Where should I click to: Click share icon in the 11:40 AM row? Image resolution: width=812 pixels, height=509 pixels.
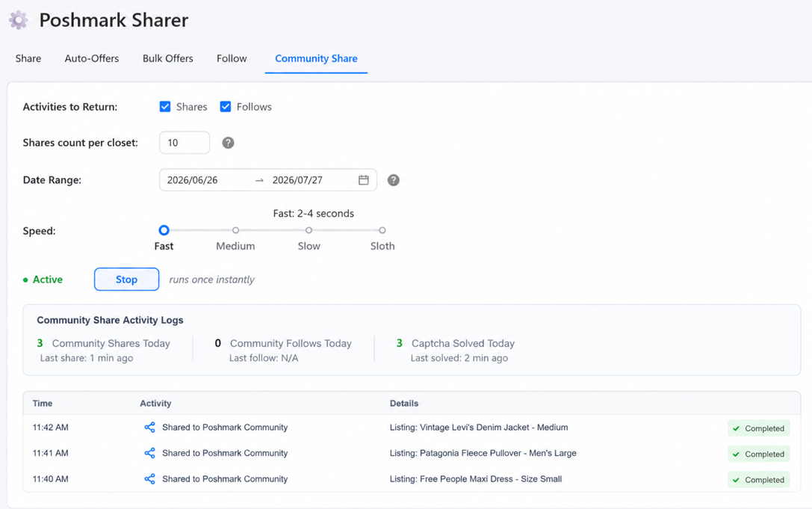149,479
